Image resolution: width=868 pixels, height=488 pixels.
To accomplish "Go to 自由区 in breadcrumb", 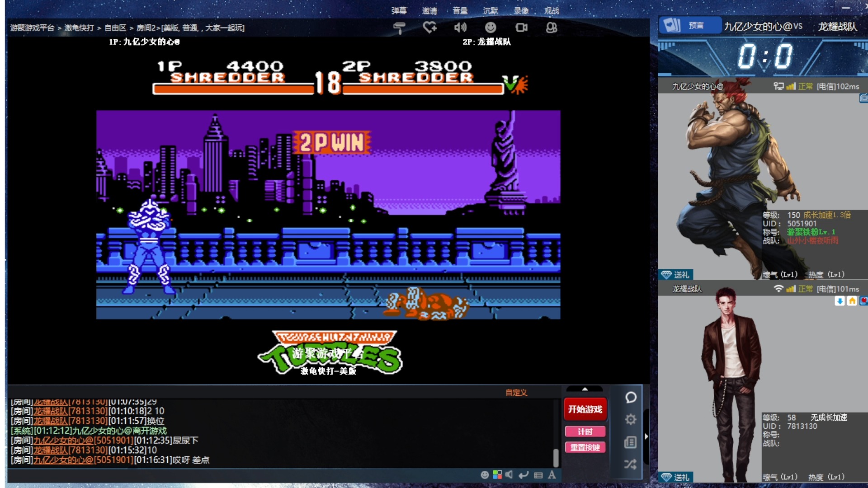I will point(115,28).
